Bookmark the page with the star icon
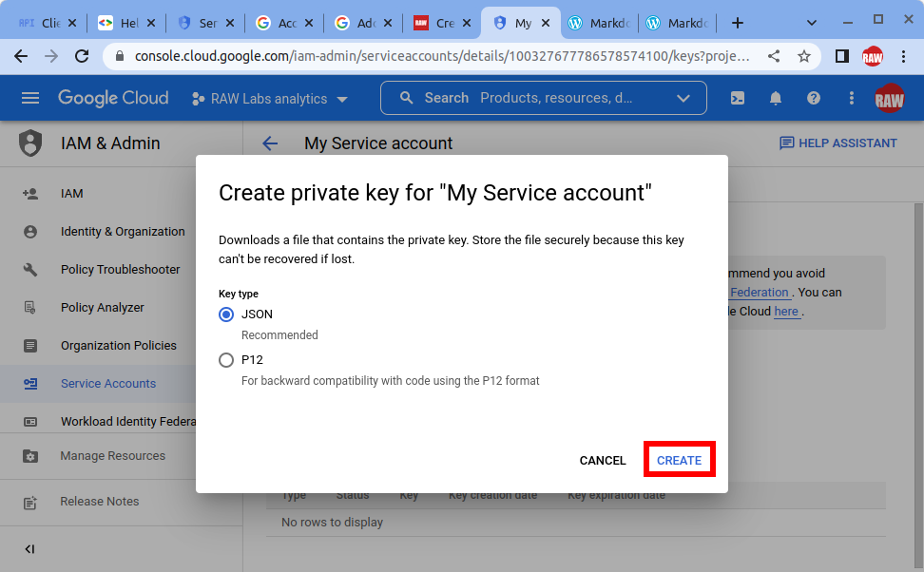 804,56
